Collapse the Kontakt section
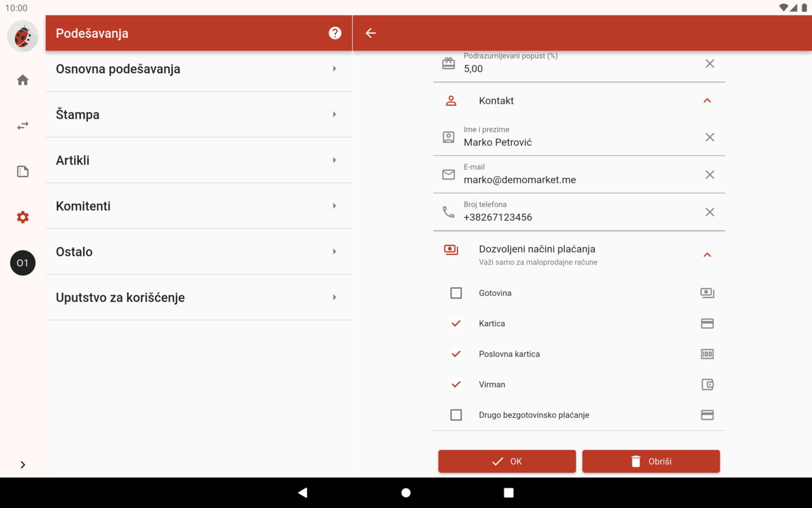This screenshot has width=812, height=508. 707,101
